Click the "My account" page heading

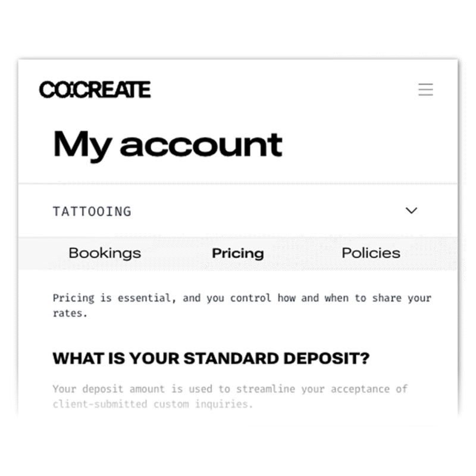(168, 145)
